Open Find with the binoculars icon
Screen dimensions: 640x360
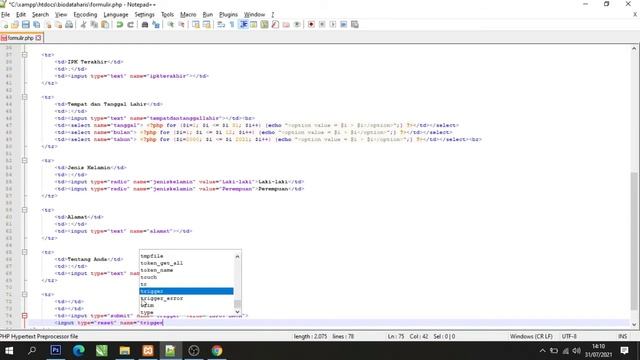(x=145, y=25)
